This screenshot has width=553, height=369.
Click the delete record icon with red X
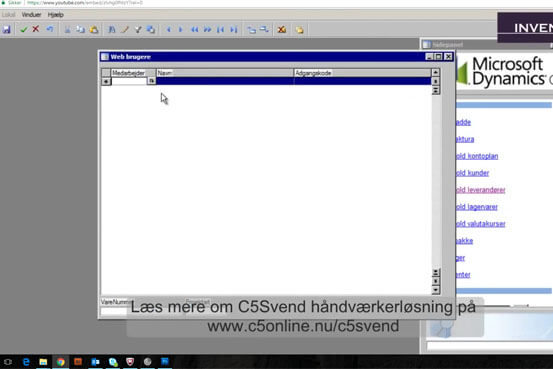click(281, 30)
